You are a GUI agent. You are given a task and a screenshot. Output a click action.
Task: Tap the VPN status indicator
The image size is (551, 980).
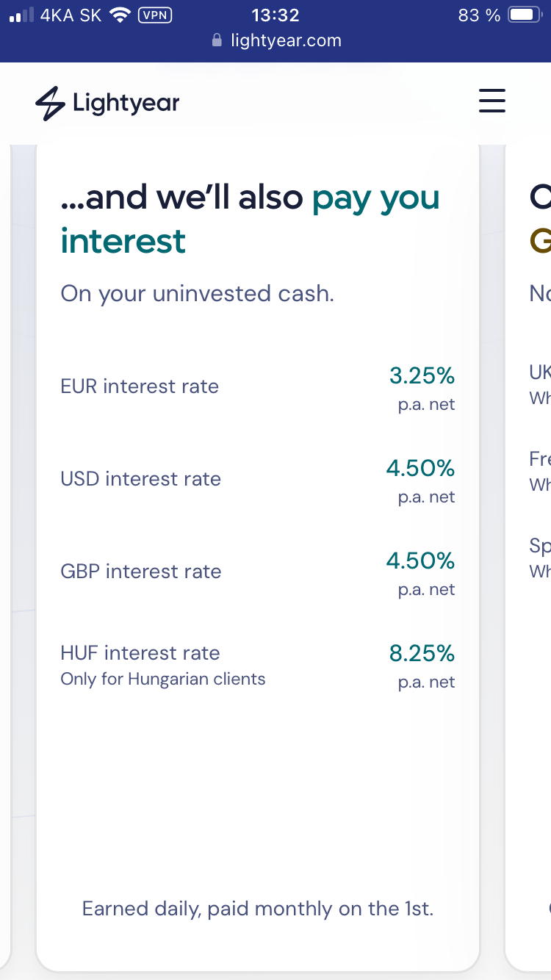tap(155, 15)
